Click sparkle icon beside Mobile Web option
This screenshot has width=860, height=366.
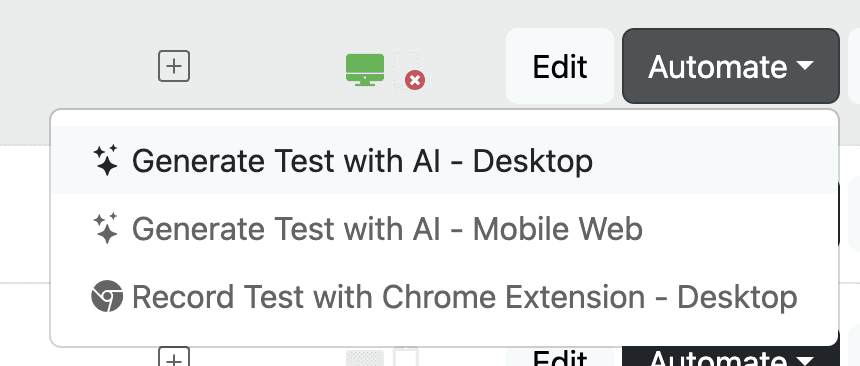click(x=105, y=228)
